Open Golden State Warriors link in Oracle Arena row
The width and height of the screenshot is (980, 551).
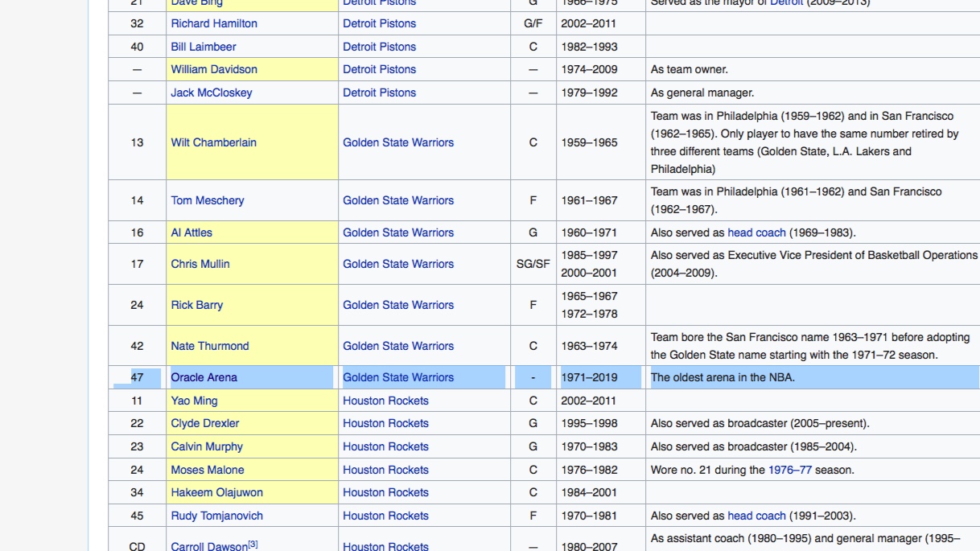(x=398, y=377)
